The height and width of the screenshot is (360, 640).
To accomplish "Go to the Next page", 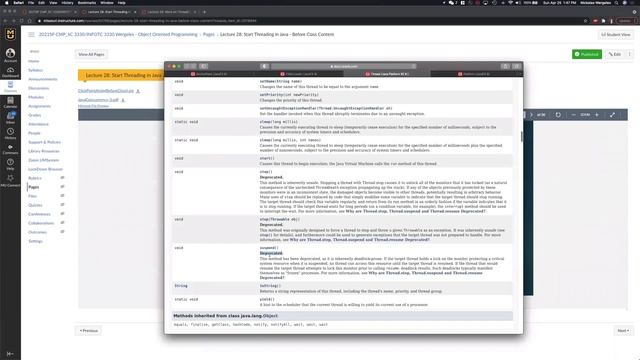I will tap(623, 331).
